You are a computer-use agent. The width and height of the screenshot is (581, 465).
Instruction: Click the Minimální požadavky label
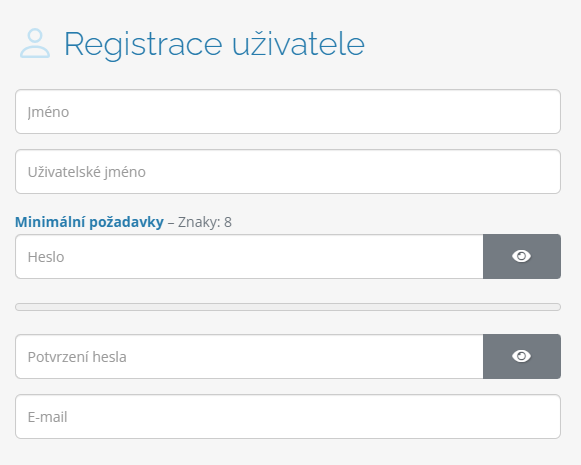click(89, 222)
